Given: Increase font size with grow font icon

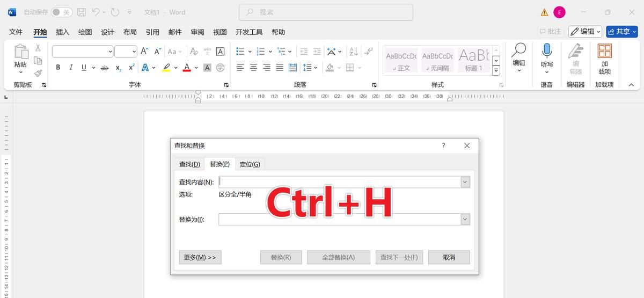Looking at the screenshot, I should coord(144,52).
